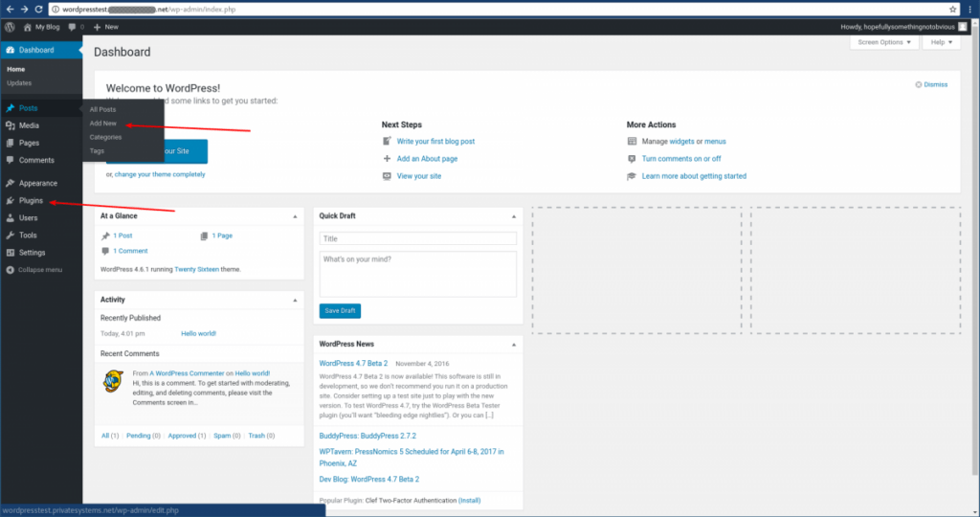Select All Posts from Posts flyout
Screen dimensions: 980x517
102,109
